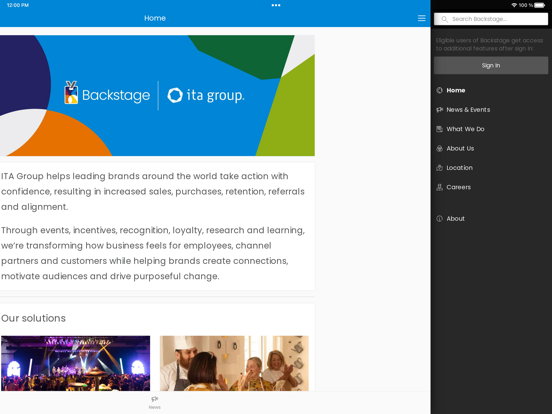
Task: Open the concert stage solution thumbnail
Action: 75,363
